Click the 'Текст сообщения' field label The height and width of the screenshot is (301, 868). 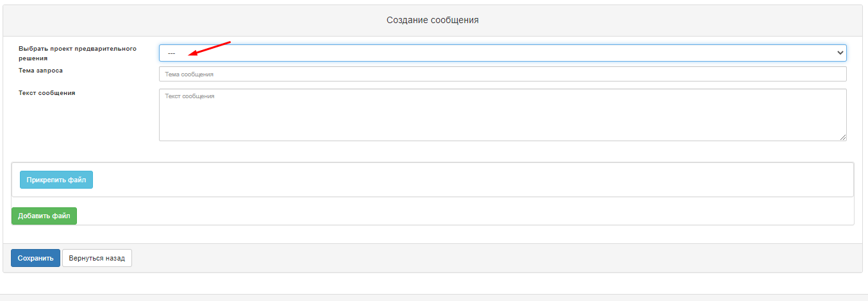coord(47,93)
